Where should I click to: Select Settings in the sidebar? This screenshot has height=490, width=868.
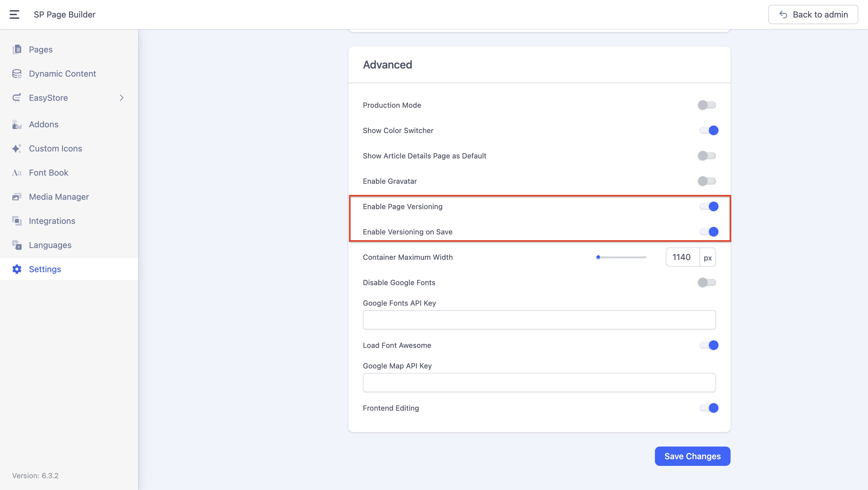(45, 269)
